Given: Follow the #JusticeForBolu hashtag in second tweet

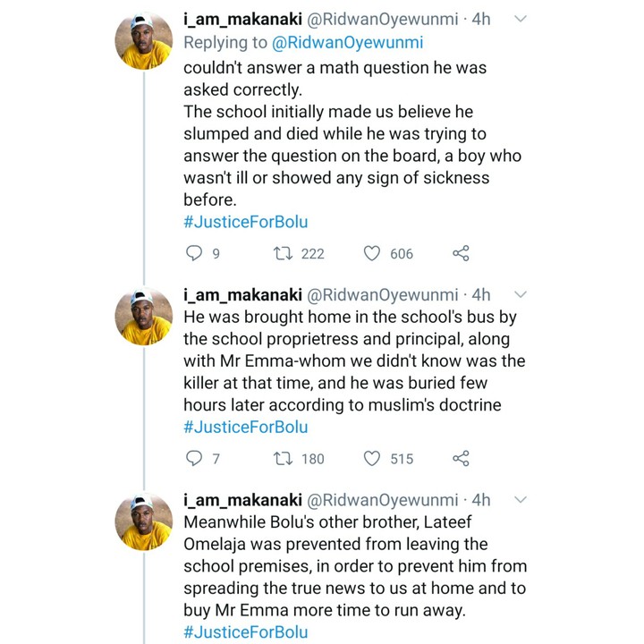Looking at the screenshot, I should [246, 427].
